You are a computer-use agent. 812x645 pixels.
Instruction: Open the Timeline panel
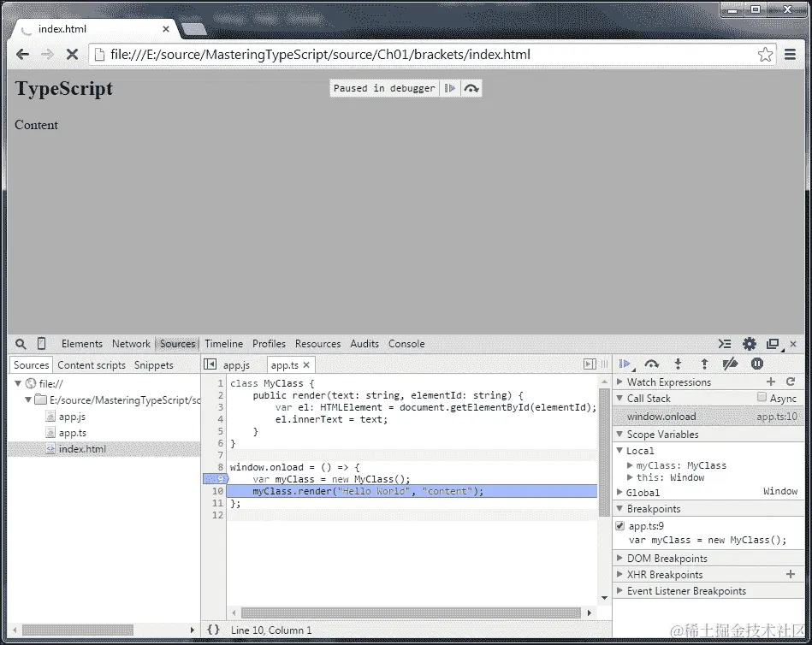click(x=223, y=344)
